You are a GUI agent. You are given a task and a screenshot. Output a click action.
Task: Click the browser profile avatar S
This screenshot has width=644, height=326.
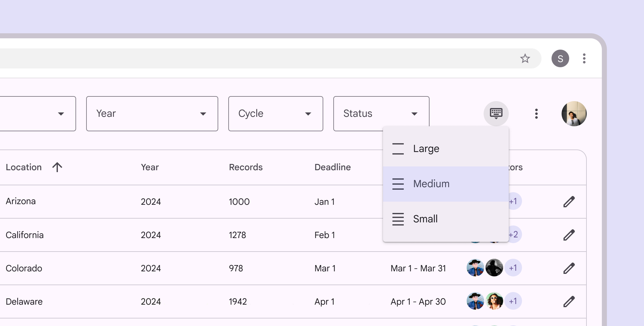[x=560, y=58]
